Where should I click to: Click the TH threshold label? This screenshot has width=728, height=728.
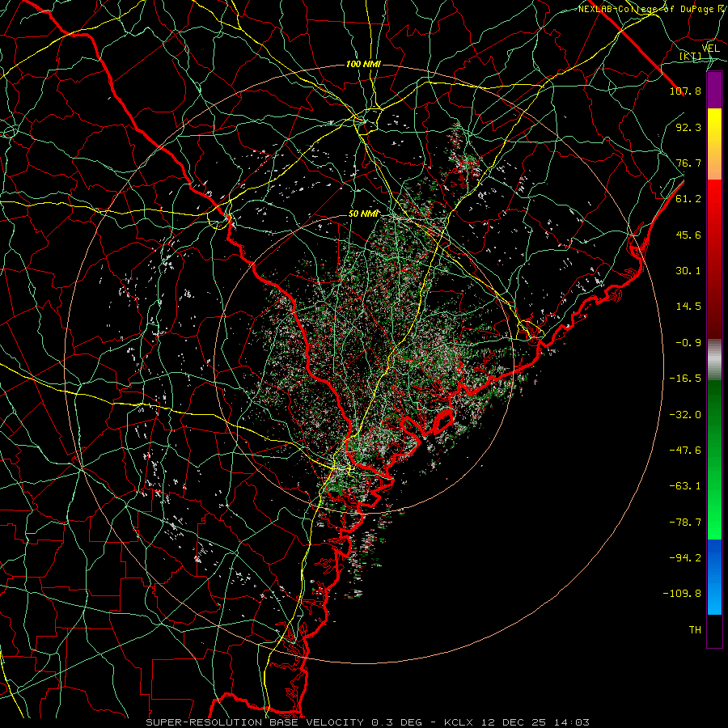pyautogui.click(x=695, y=630)
